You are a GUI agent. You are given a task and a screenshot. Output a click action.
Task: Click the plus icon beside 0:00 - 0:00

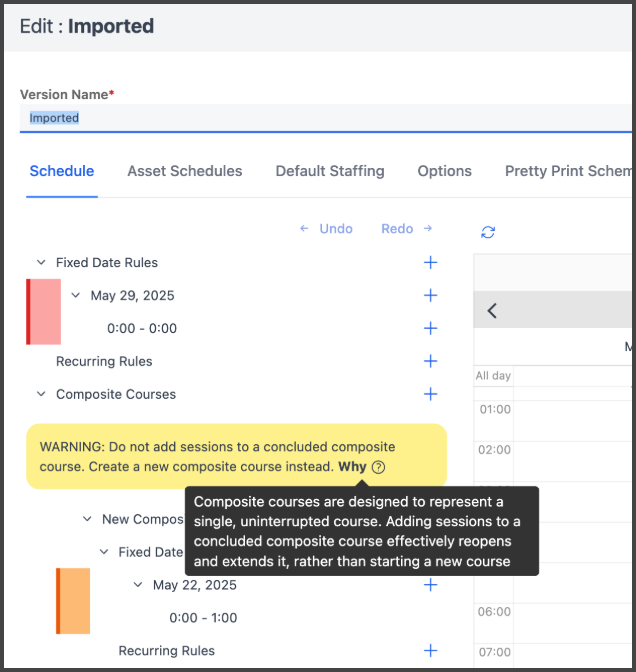430,328
